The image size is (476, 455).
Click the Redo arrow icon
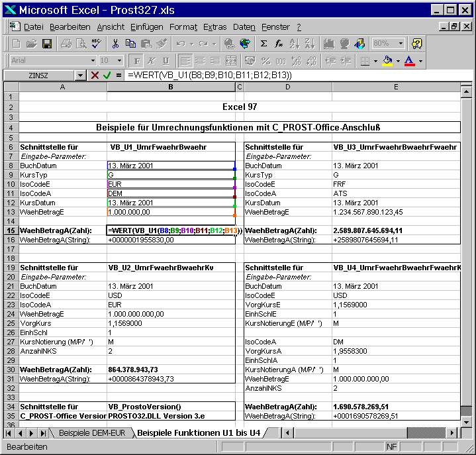tap(203, 44)
